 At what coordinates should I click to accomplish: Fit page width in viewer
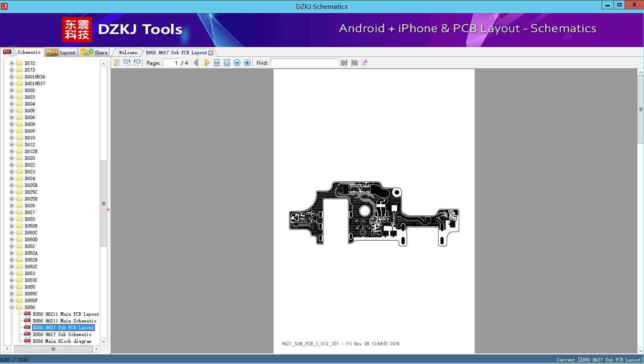[217, 63]
